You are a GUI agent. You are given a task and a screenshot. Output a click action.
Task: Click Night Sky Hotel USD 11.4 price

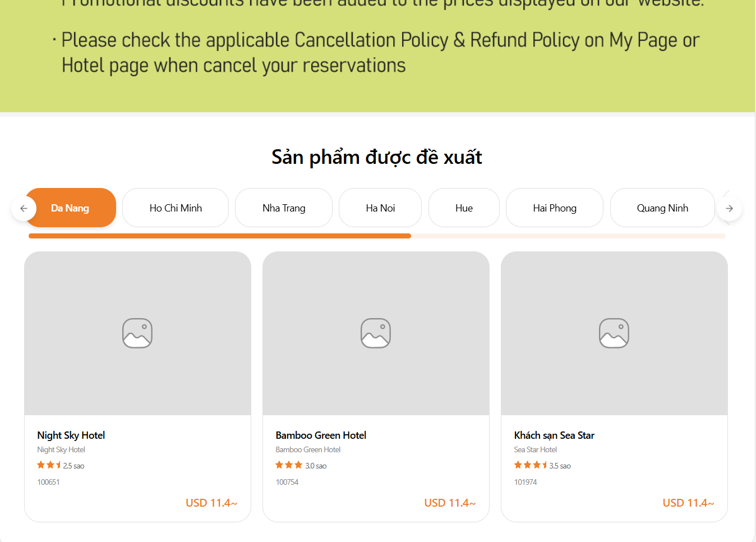pyautogui.click(x=211, y=503)
